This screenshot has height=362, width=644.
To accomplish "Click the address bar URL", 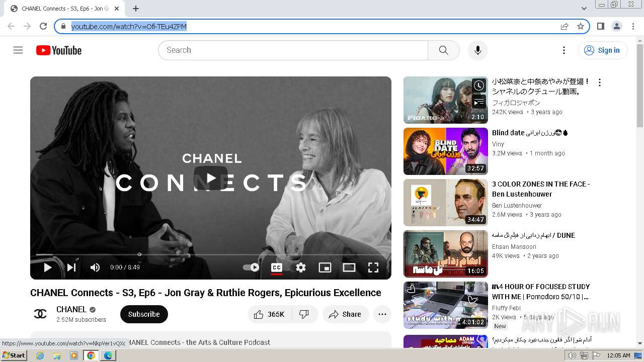I will [129, 27].
